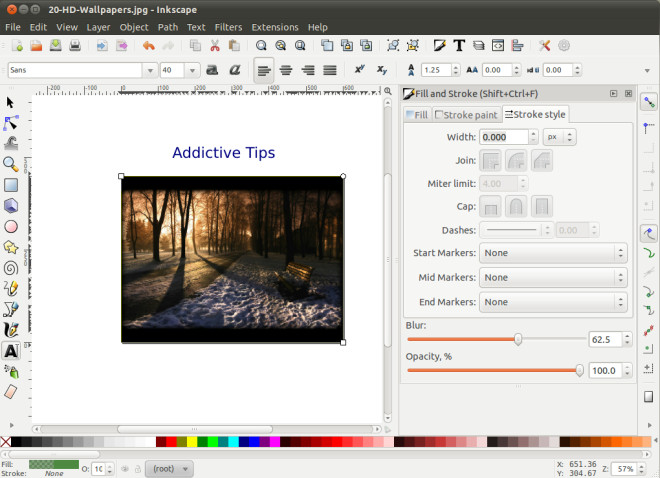Open the Object menu
The height and width of the screenshot is (478, 660).
pyautogui.click(x=134, y=27)
